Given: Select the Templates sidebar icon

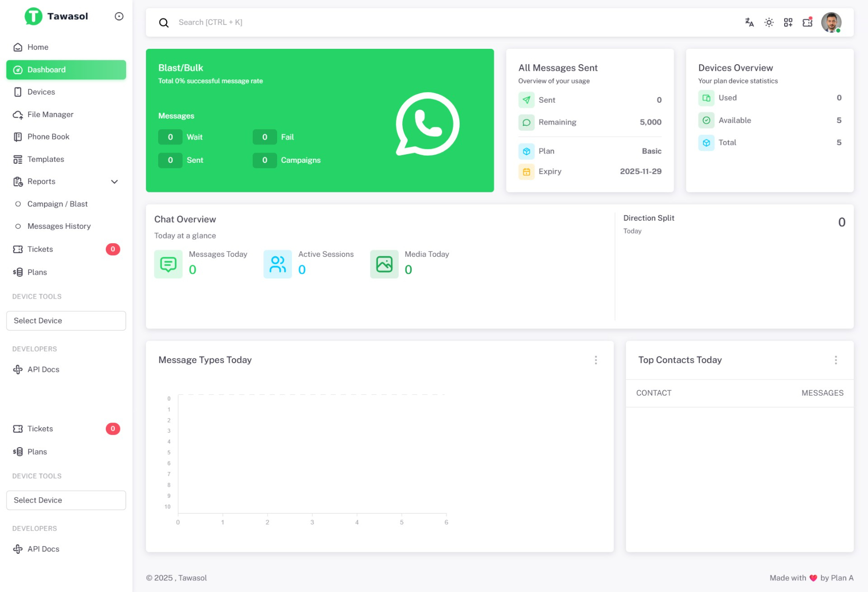Looking at the screenshot, I should click(18, 159).
